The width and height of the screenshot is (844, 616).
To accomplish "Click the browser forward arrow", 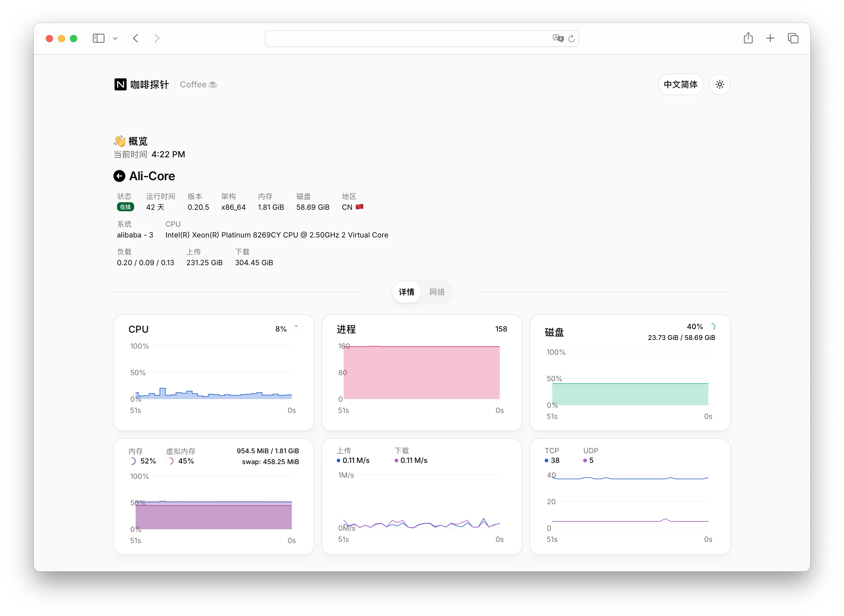I will tap(157, 38).
